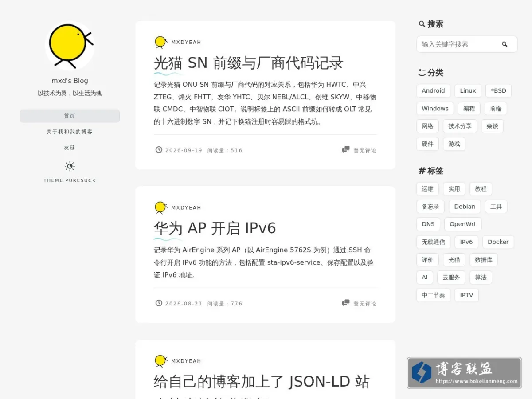Select the 技术分享 category

click(460, 126)
